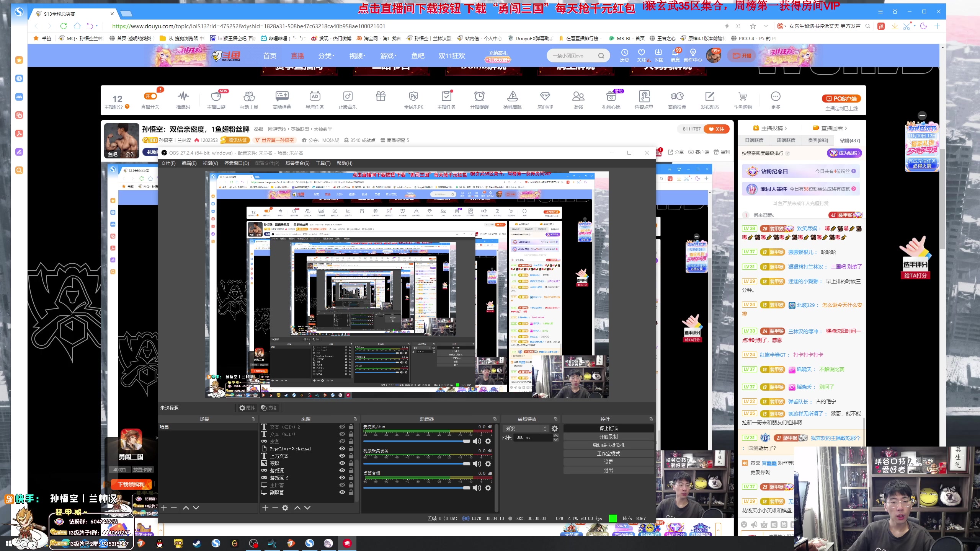Click 启动虚拟摄像机 button
Screen dimensions: 980x551
coord(608,445)
